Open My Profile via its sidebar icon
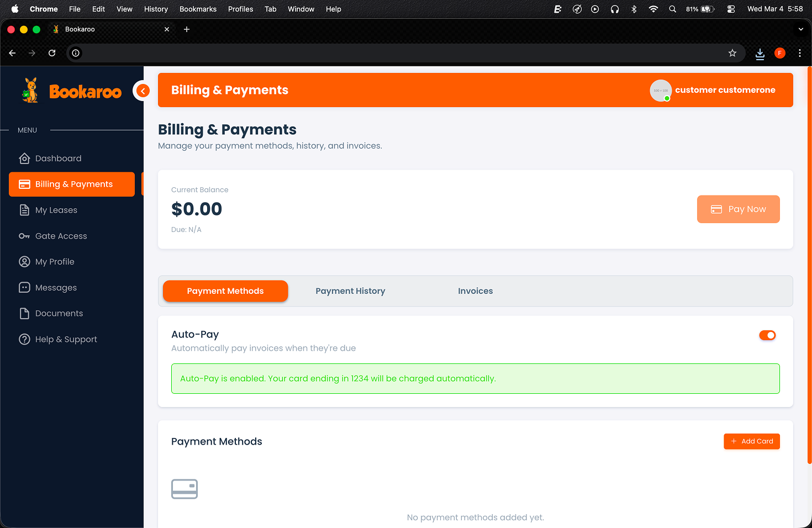The width and height of the screenshot is (812, 528). pos(25,261)
